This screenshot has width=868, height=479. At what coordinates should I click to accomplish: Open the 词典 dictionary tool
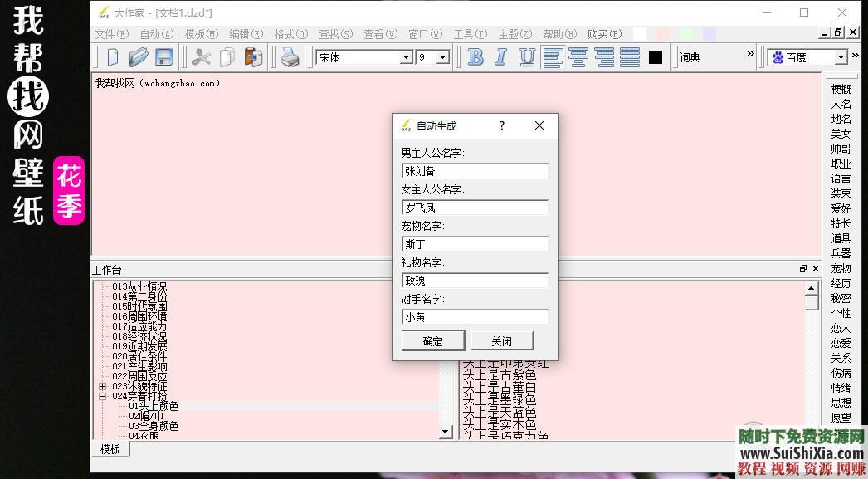point(690,56)
